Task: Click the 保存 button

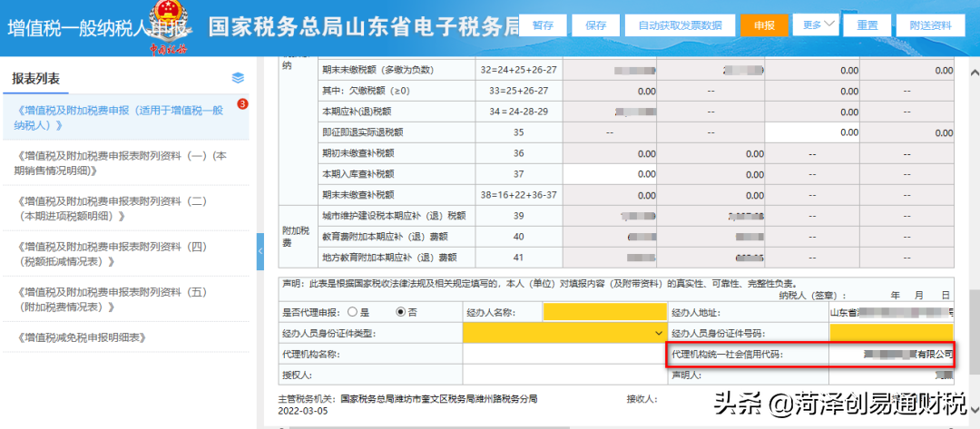Action: point(596,25)
